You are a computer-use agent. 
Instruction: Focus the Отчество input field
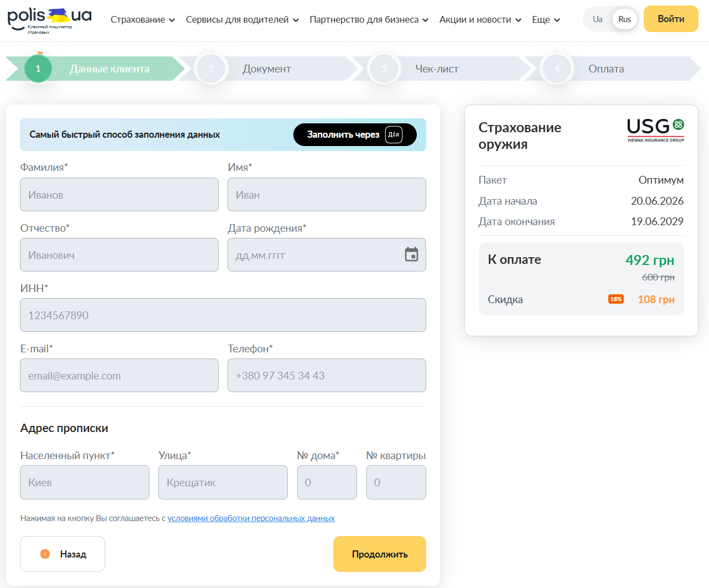point(119,254)
